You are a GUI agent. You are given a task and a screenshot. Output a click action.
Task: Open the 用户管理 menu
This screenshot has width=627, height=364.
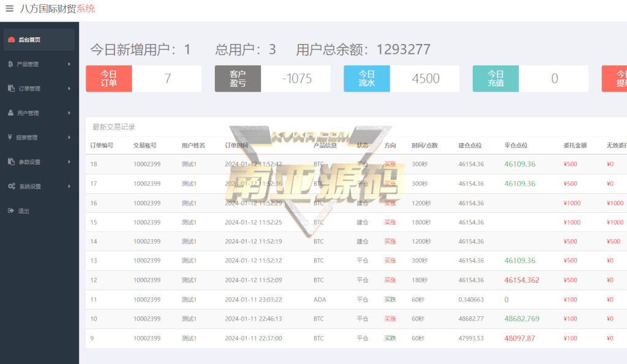pos(39,113)
